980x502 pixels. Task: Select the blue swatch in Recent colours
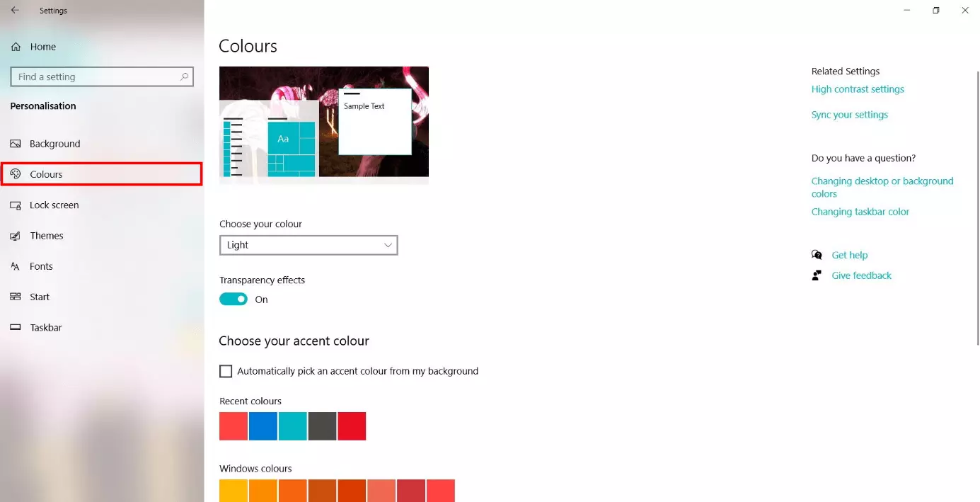[x=263, y=426]
